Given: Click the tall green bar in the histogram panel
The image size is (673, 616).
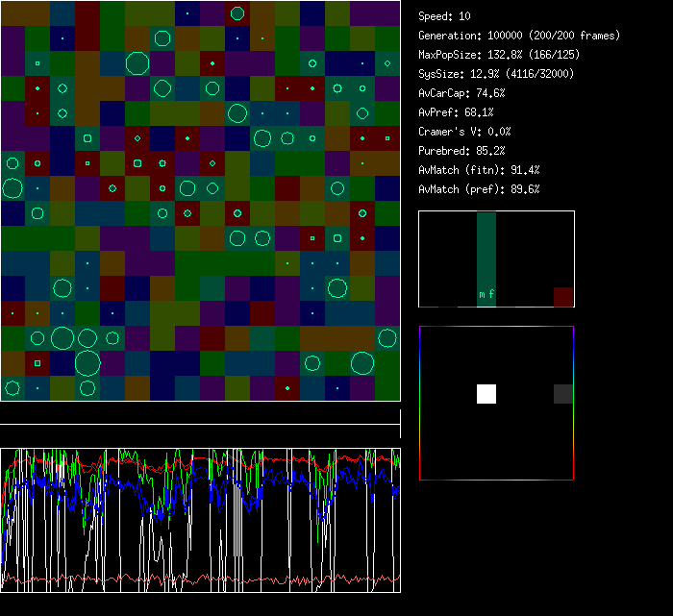Looking at the screenshot, I should click(x=486, y=250).
